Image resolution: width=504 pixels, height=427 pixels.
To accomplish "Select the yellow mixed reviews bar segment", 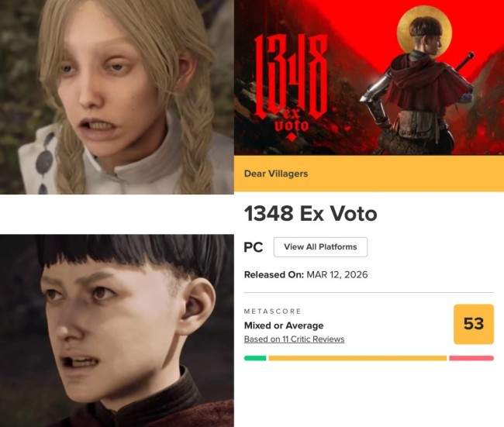I will [x=357, y=358].
